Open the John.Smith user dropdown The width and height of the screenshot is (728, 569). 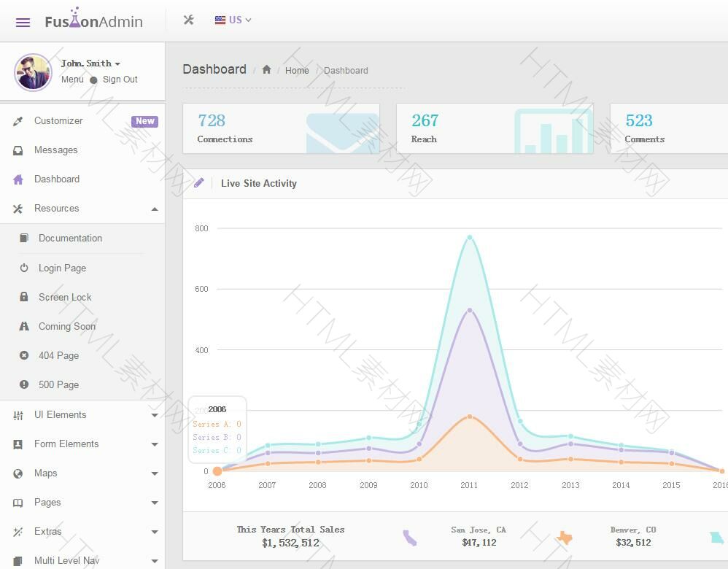90,63
